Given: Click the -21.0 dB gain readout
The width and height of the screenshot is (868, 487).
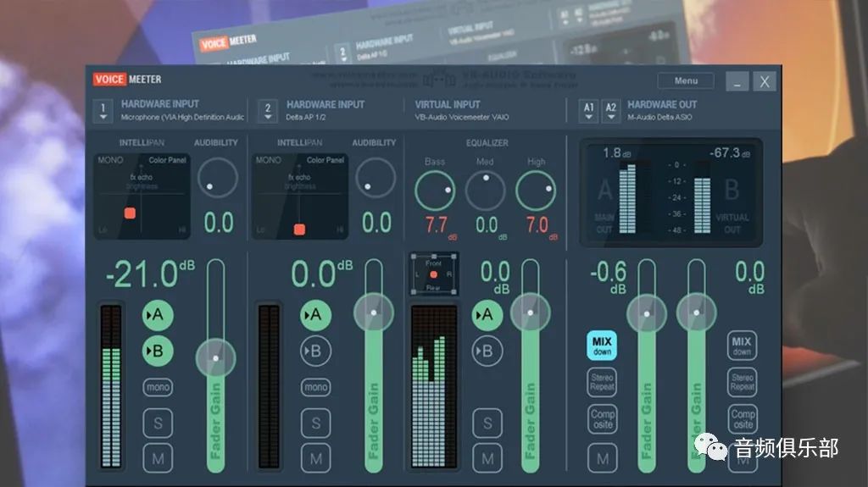Looking at the screenshot, I should tap(149, 274).
